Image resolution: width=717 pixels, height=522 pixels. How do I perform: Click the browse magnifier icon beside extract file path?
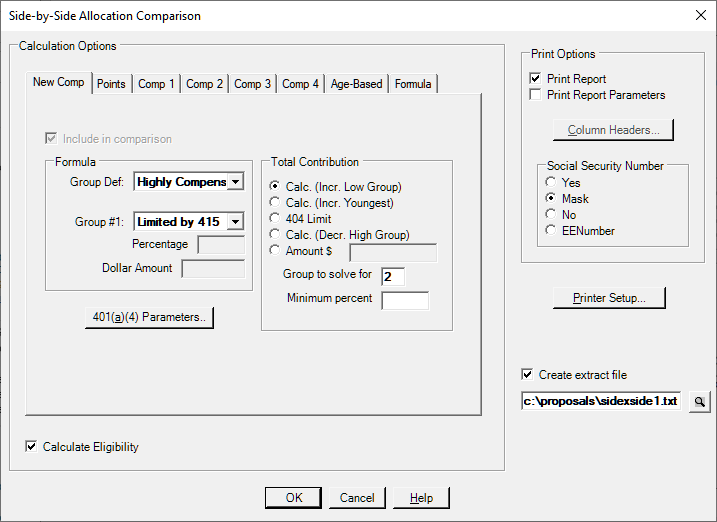(x=700, y=402)
